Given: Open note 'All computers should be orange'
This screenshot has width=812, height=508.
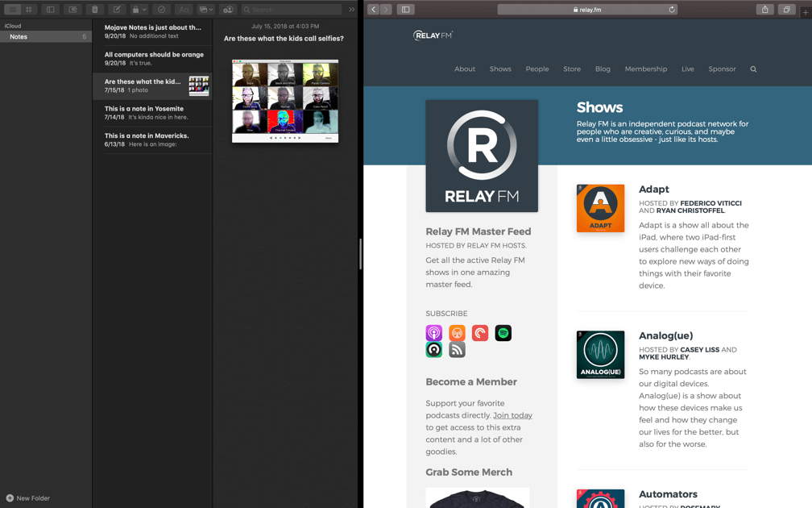Looking at the screenshot, I should click(152, 59).
